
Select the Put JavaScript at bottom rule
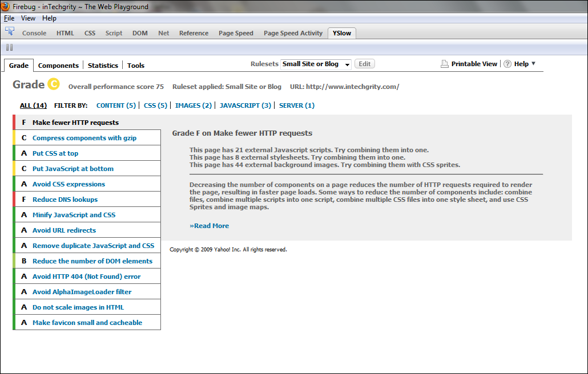87,168
